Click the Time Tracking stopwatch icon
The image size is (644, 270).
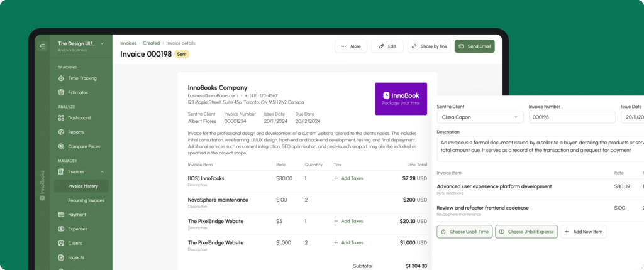(61, 78)
